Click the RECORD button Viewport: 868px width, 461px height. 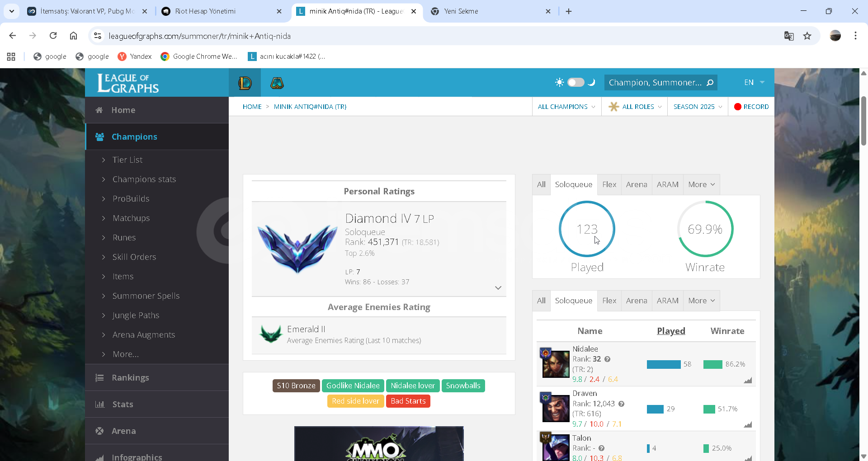tap(751, 107)
